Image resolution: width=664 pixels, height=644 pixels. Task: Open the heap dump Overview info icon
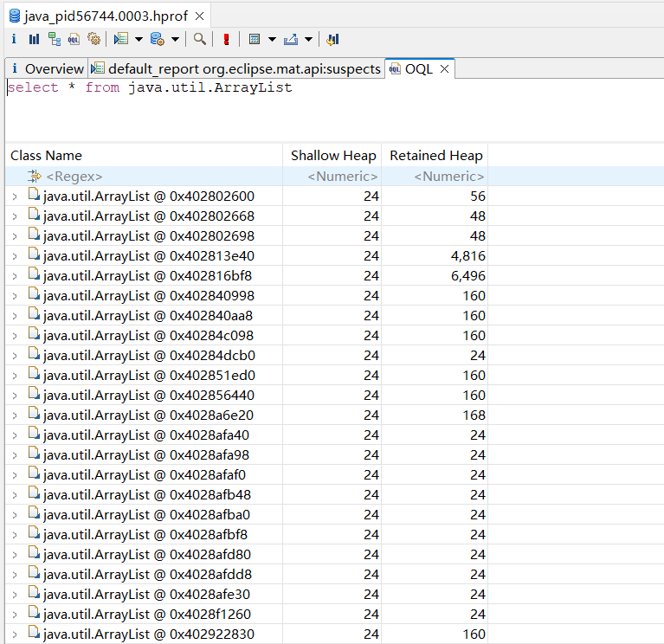(14, 39)
